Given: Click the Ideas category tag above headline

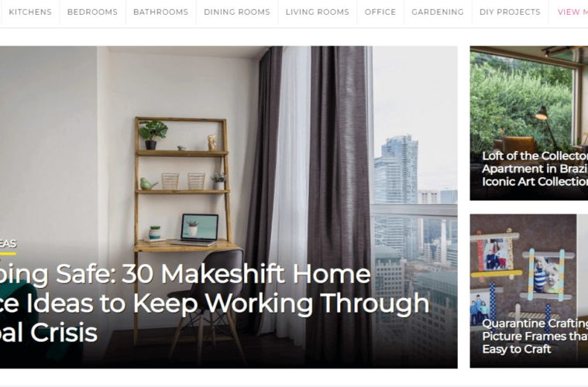Looking at the screenshot, I should 8,244.
